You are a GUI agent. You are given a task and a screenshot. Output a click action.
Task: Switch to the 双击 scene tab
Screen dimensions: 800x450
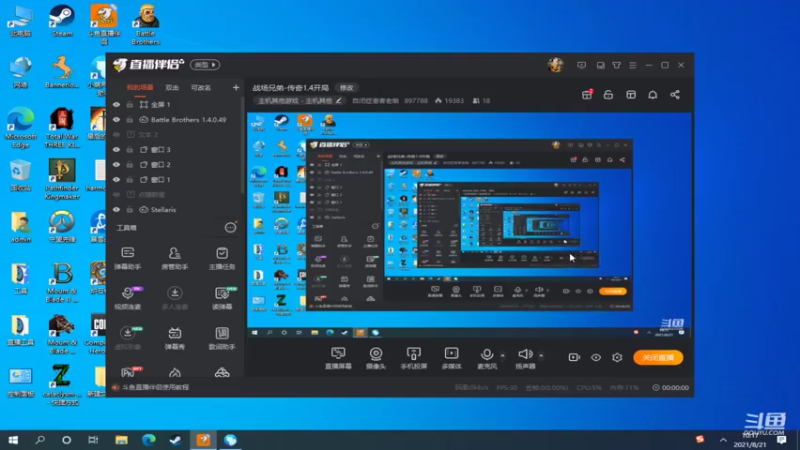pyautogui.click(x=172, y=87)
